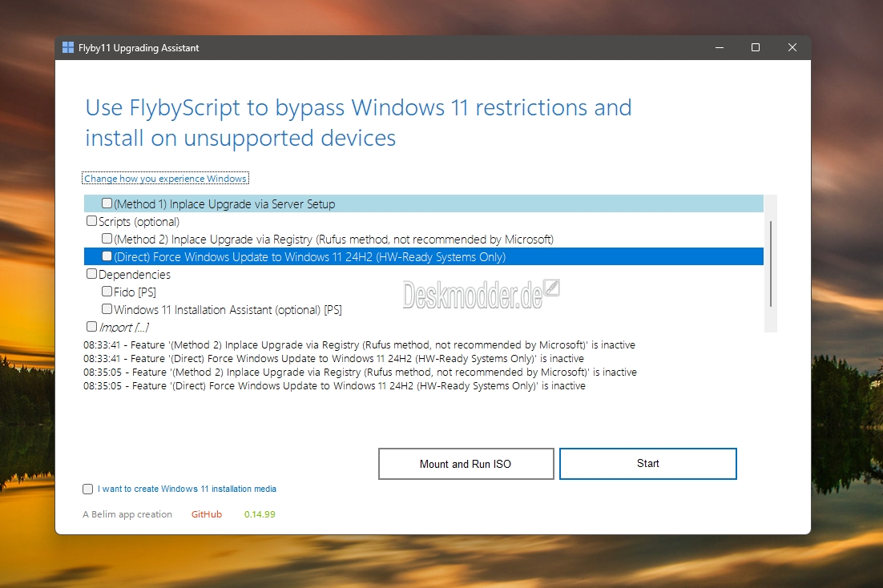Screen dimensions: 883x588
Task: Open the GitHub link
Action: click(207, 514)
